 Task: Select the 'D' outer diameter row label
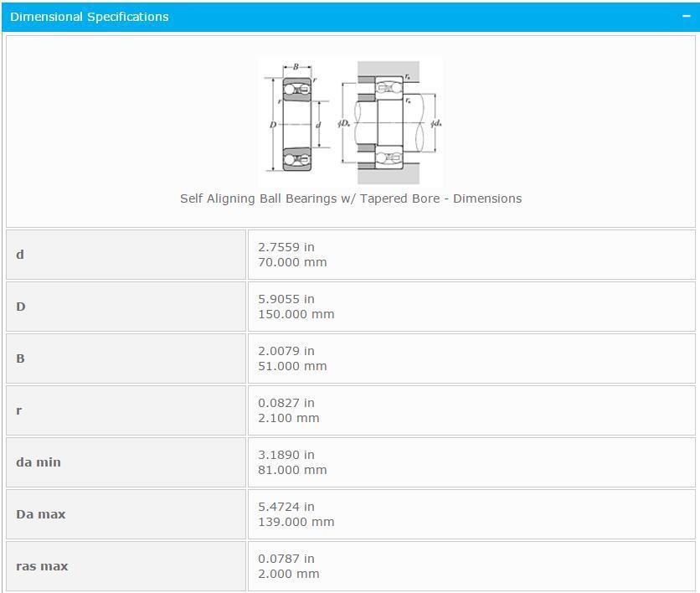point(21,307)
